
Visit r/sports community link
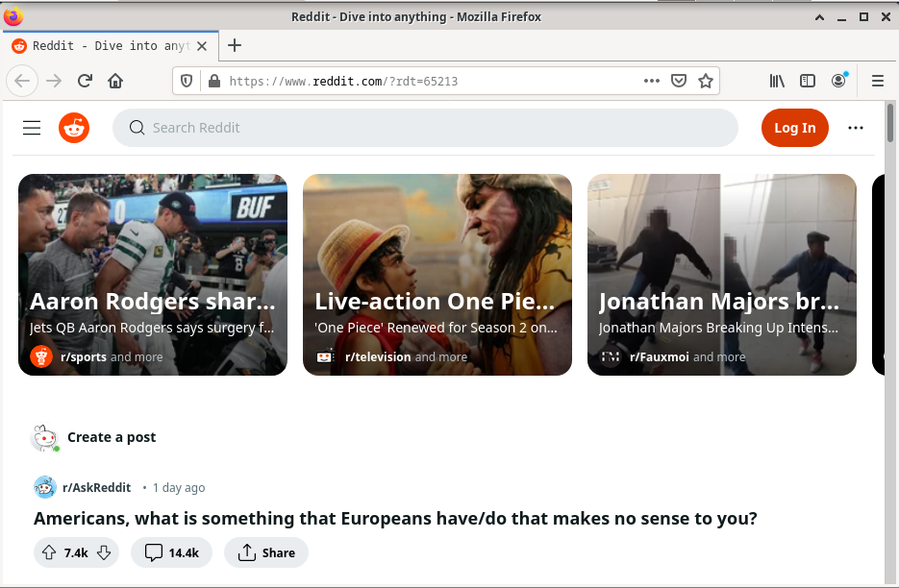84,357
